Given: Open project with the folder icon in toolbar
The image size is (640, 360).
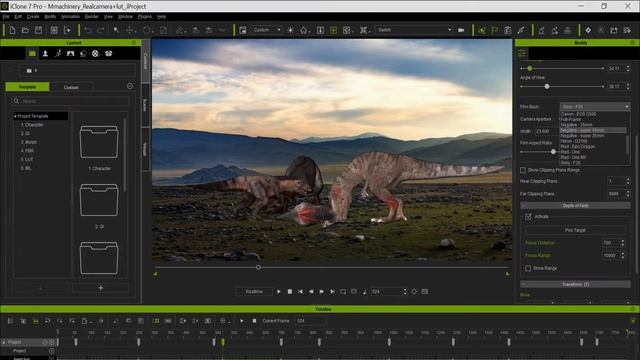Looking at the screenshot, I should click(25, 30).
